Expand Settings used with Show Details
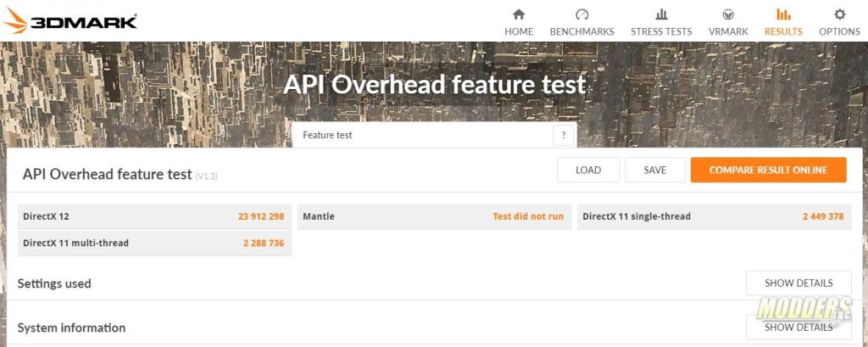This screenshot has width=868, height=347. point(798,283)
